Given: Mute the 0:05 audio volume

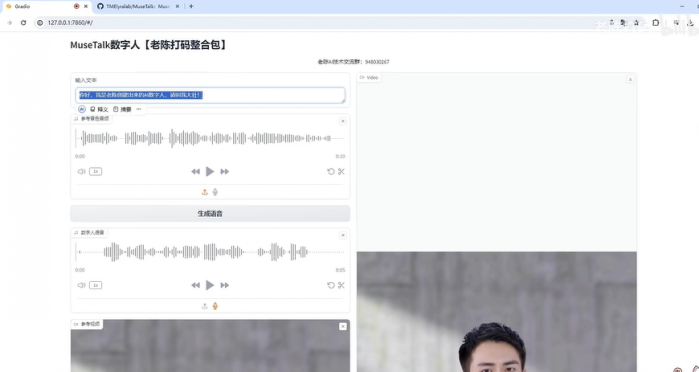Looking at the screenshot, I should [81, 285].
